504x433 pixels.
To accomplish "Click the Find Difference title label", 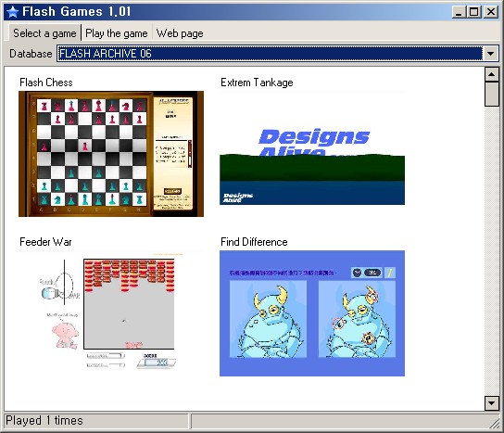I will point(254,242).
